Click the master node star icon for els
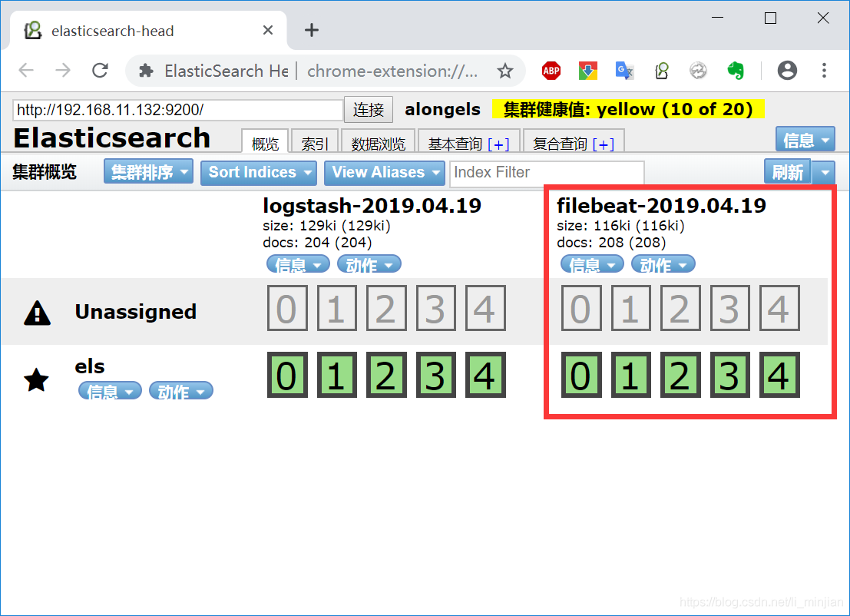The height and width of the screenshot is (616, 850). 37,379
